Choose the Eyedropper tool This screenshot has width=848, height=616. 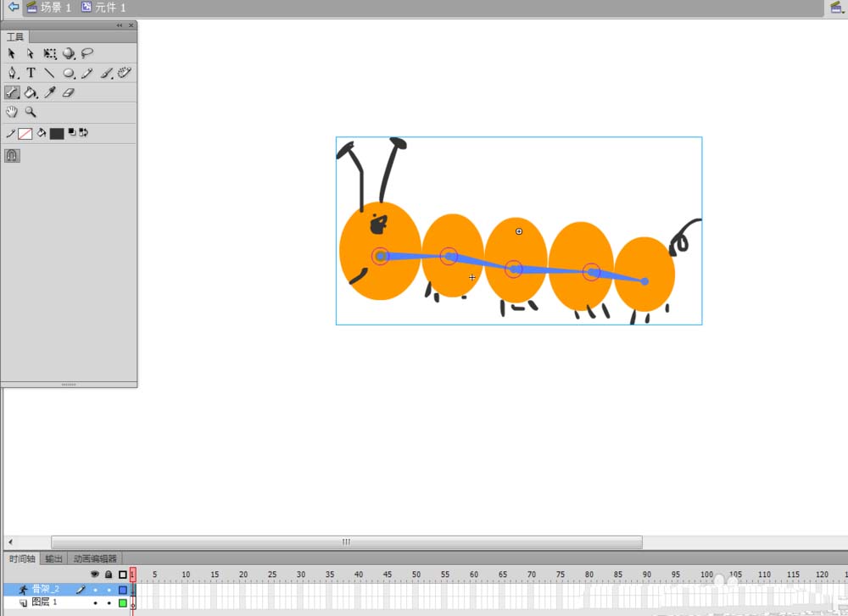50,92
